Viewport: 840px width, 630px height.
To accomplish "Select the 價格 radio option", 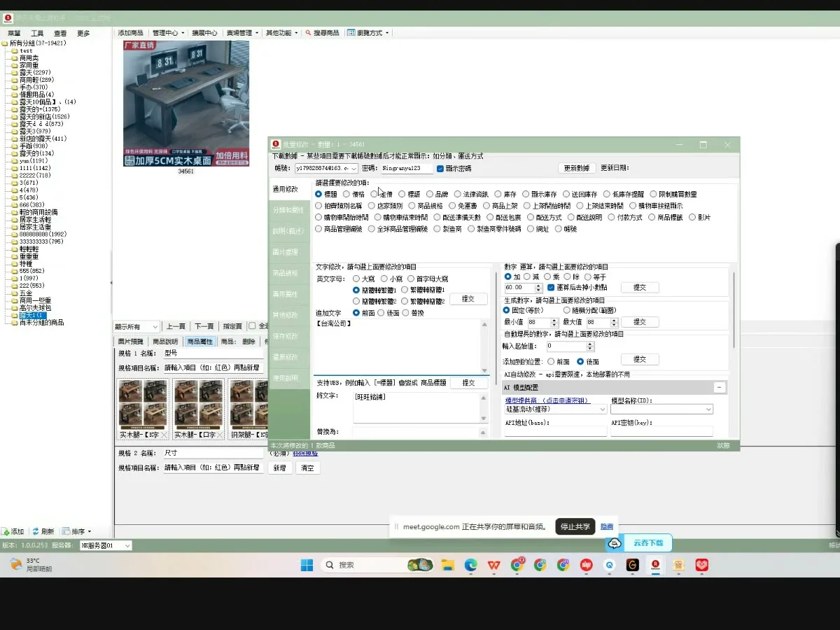I will click(346, 195).
